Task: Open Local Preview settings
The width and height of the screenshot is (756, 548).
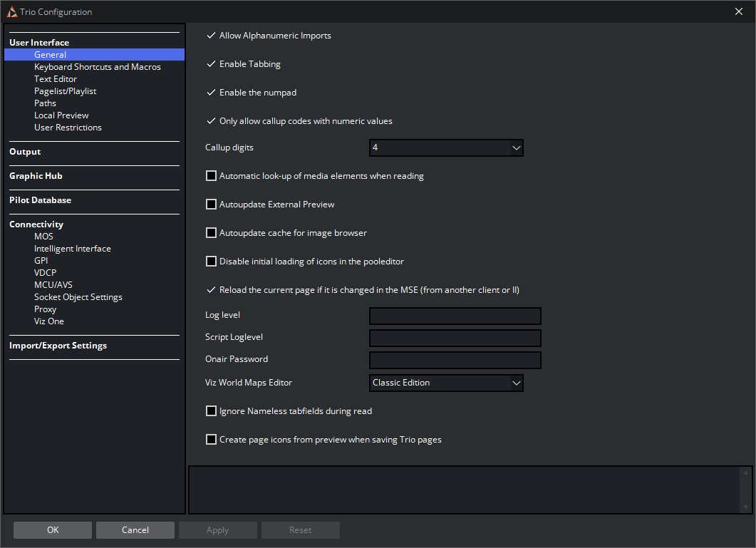Action: pos(61,115)
